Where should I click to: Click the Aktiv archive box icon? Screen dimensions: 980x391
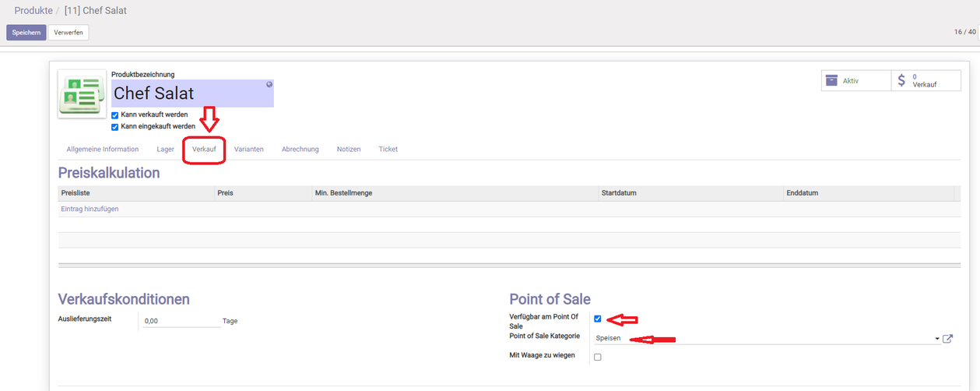pyautogui.click(x=831, y=81)
